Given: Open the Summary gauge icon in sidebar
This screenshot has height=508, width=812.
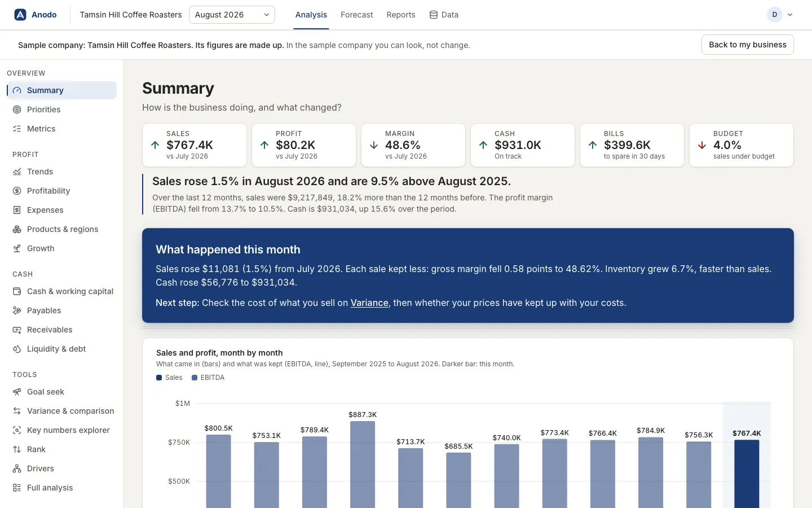Looking at the screenshot, I should (x=17, y=90).
